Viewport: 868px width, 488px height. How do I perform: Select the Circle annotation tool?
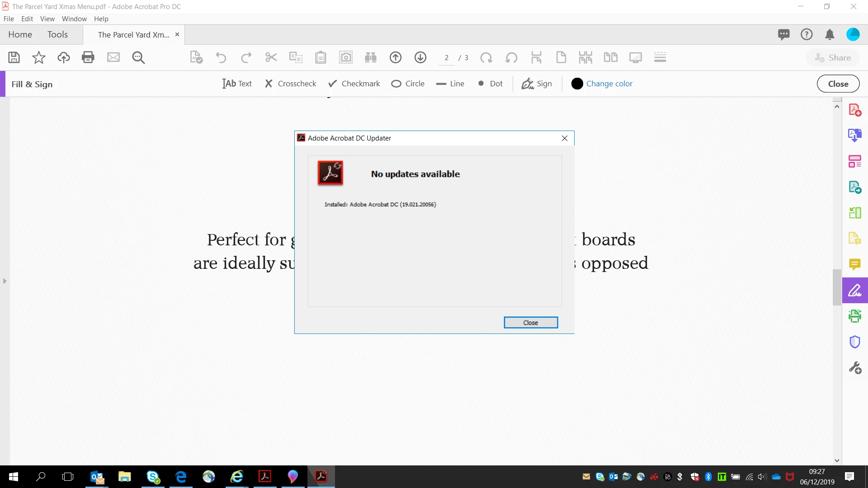(408, 84)
